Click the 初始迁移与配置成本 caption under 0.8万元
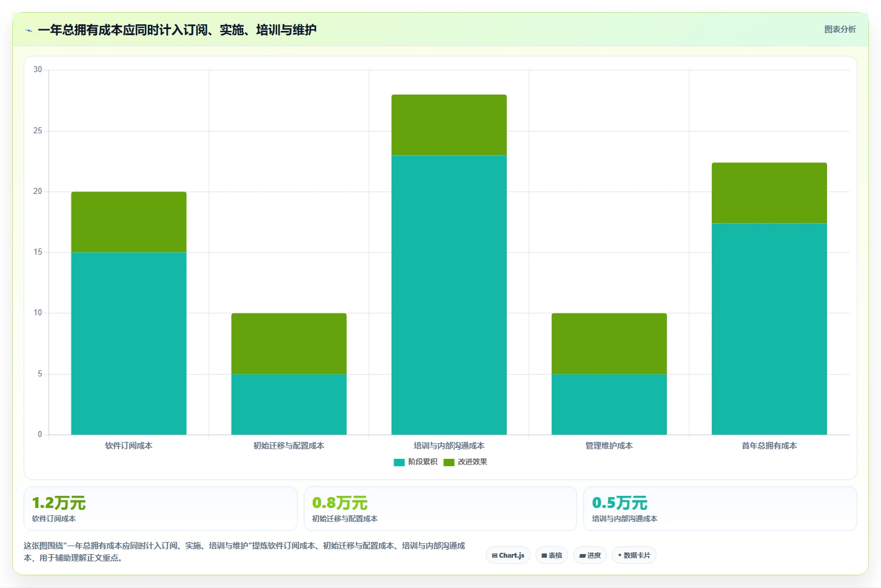Image resolution: width=881 pixels, height=588 pixels. [345, 519]
